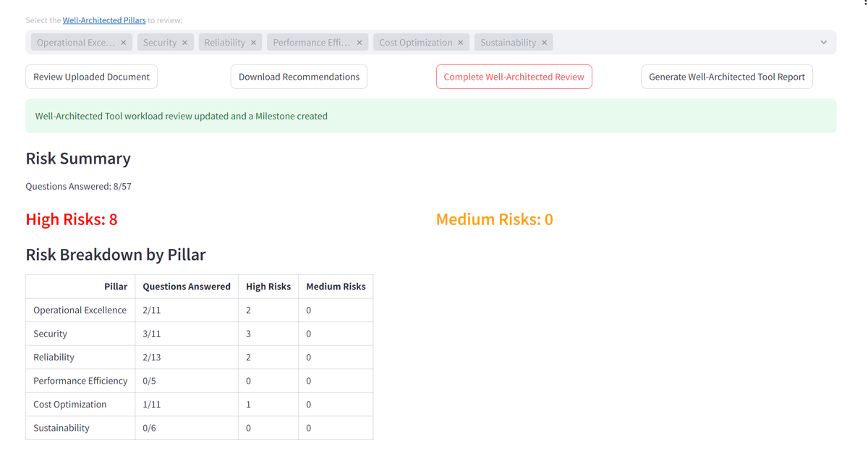Remove the Reliability pillar tag
This screenshot has width=868, height=464.
[x=253, y=43]
